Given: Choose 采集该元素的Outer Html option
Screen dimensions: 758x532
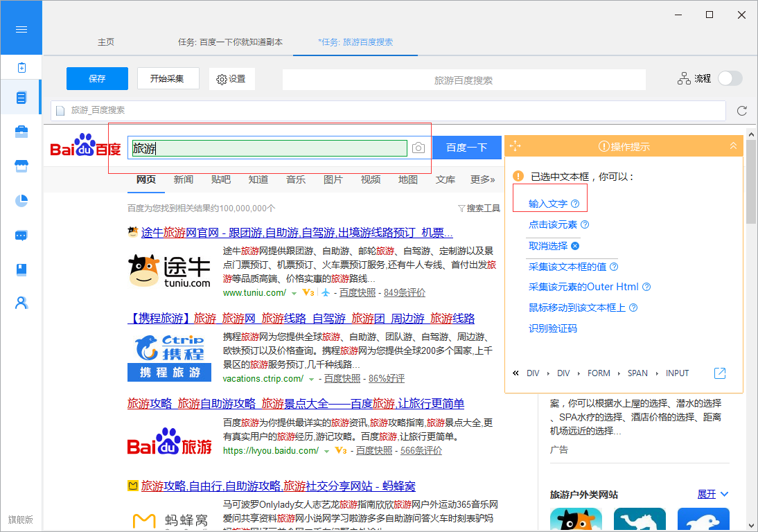Looking at the screenshot, I should 583,287.
